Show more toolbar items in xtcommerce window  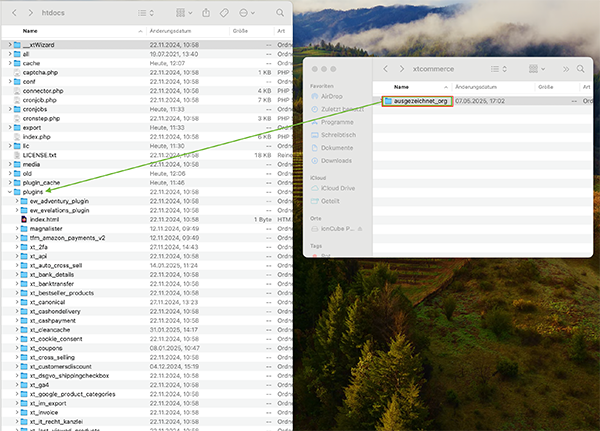(x=567, y=69)
